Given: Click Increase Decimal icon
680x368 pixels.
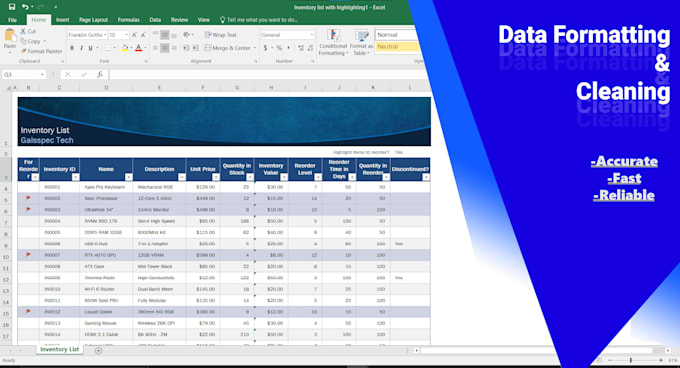Looking at the screenshot, I should point(301,48).
